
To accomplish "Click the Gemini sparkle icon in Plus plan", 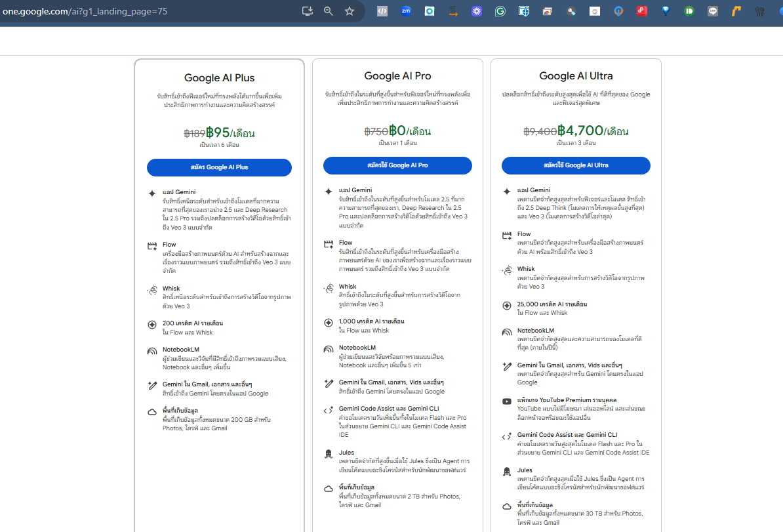I will pos(151,194).
